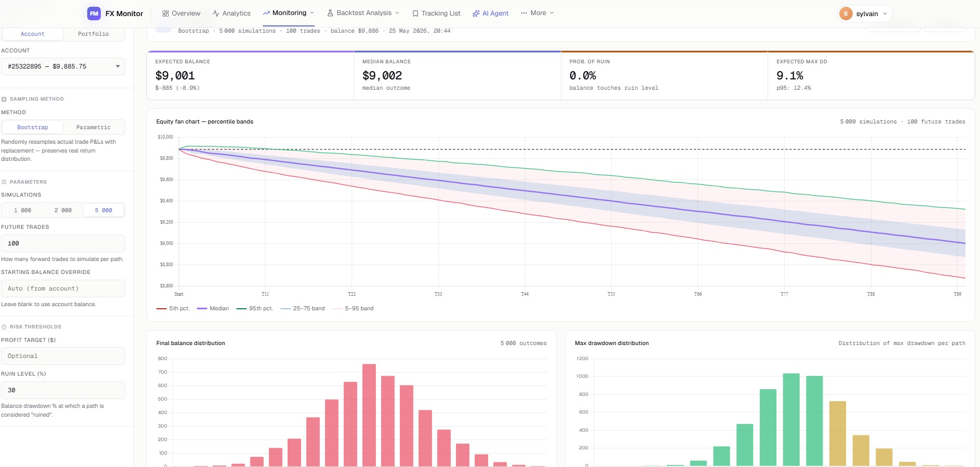Click the Future Trades input field
The image size is (980, 467).
pyautogui.click(x=63, y=243)
